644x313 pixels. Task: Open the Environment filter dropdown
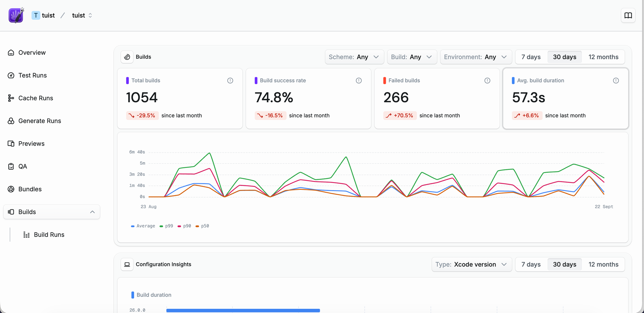pos(476,57)
